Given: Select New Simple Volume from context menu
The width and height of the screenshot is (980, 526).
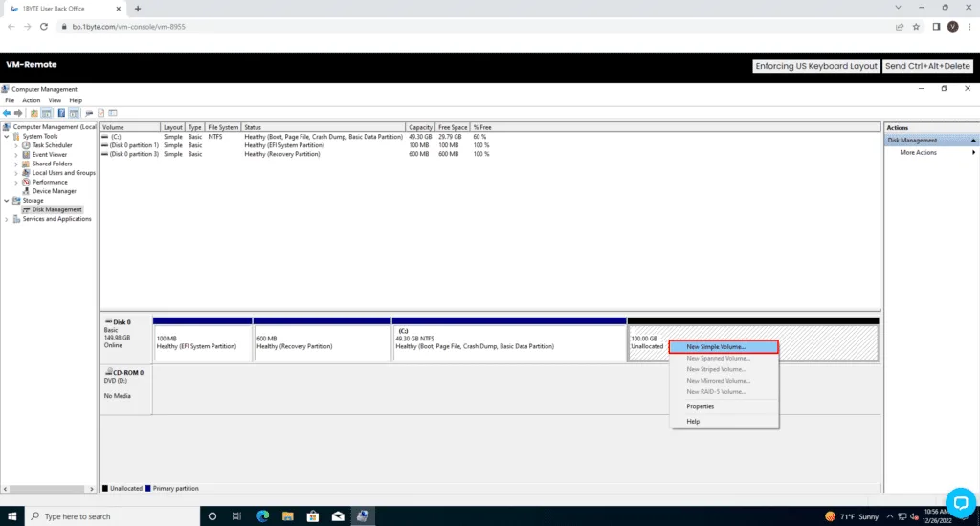Looking at the screenshot, I should 724,346.
